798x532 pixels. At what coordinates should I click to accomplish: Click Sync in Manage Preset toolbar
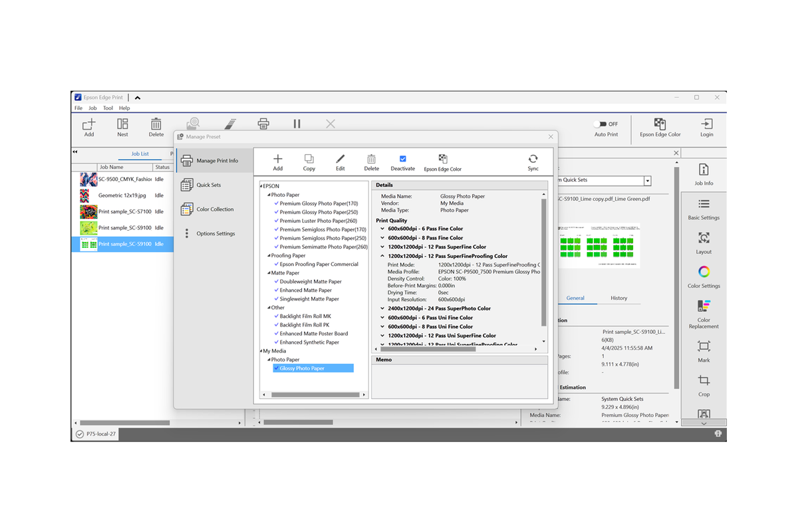[x=533, y=163]
